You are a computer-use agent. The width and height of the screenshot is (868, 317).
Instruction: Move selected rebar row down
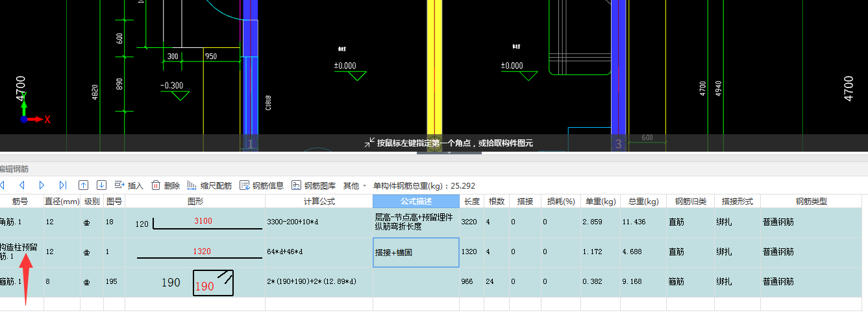(x=101, y=185)
